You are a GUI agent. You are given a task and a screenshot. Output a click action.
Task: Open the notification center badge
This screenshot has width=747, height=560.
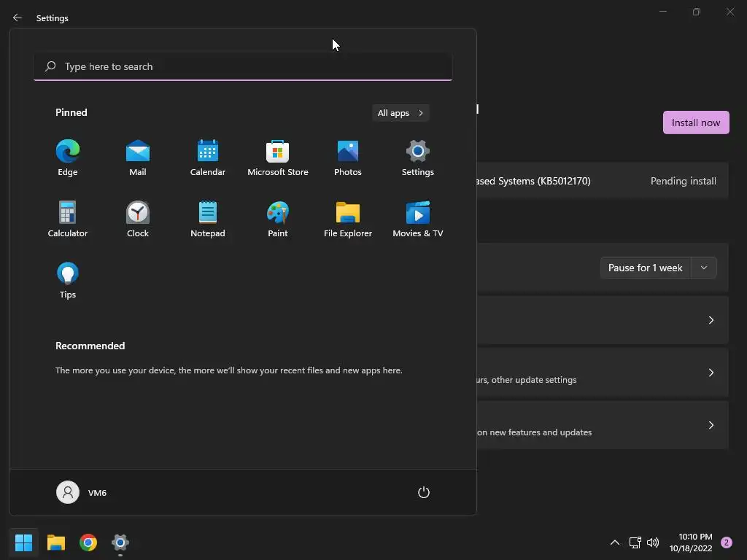tap(727, 542)
